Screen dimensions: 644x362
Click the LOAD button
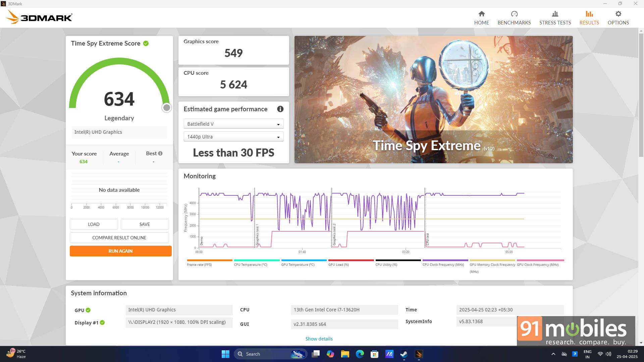tap(94, 224)
